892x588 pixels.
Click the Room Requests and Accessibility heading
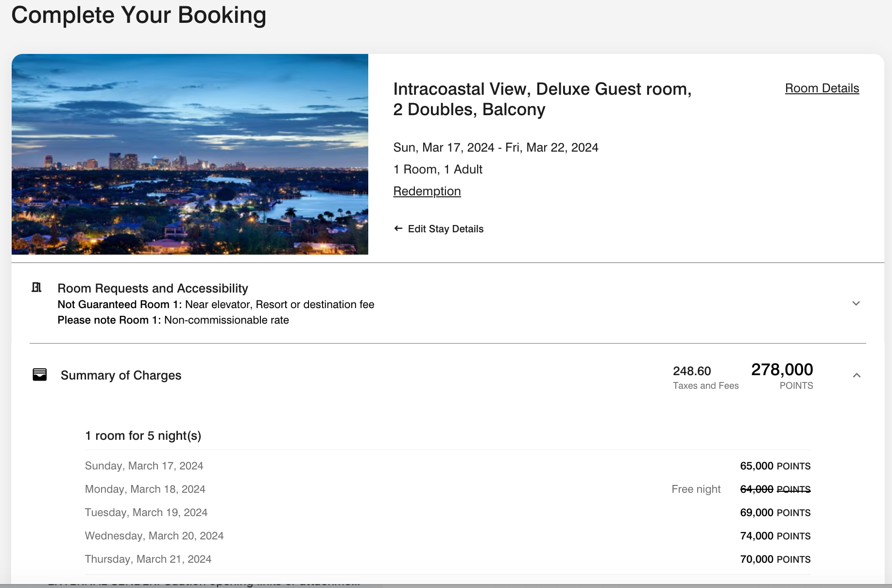(x=153, y=289)
